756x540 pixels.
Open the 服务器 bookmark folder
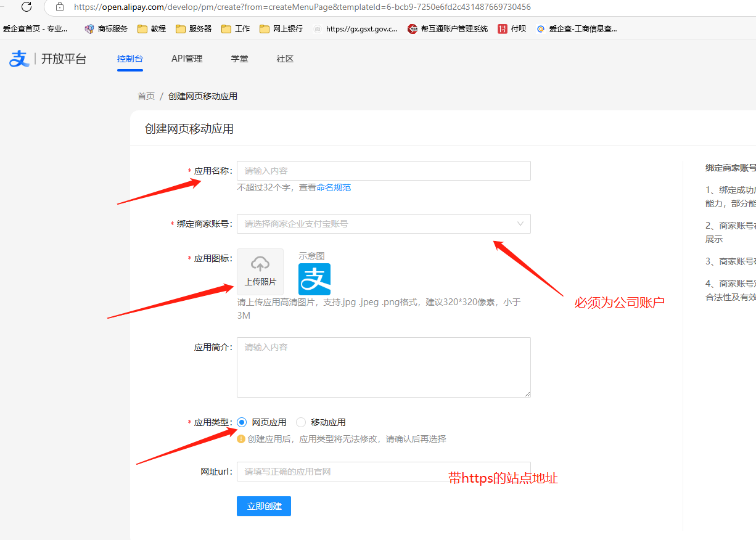194,29
